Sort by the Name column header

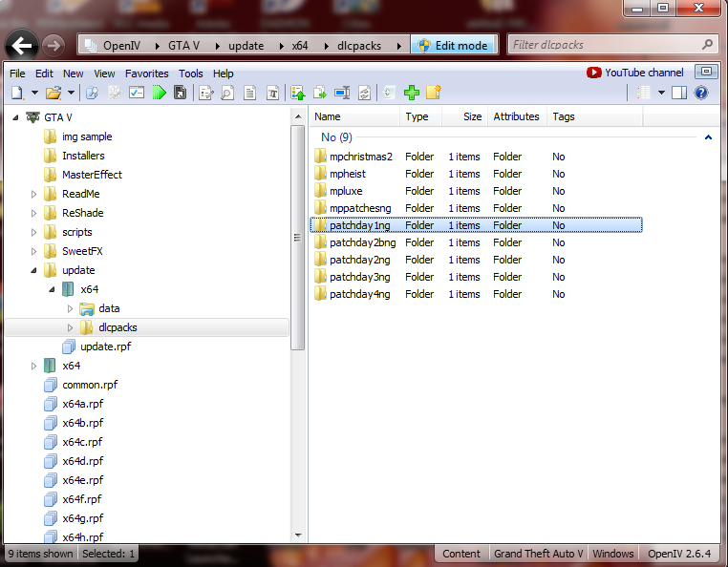tap(355, 116)
